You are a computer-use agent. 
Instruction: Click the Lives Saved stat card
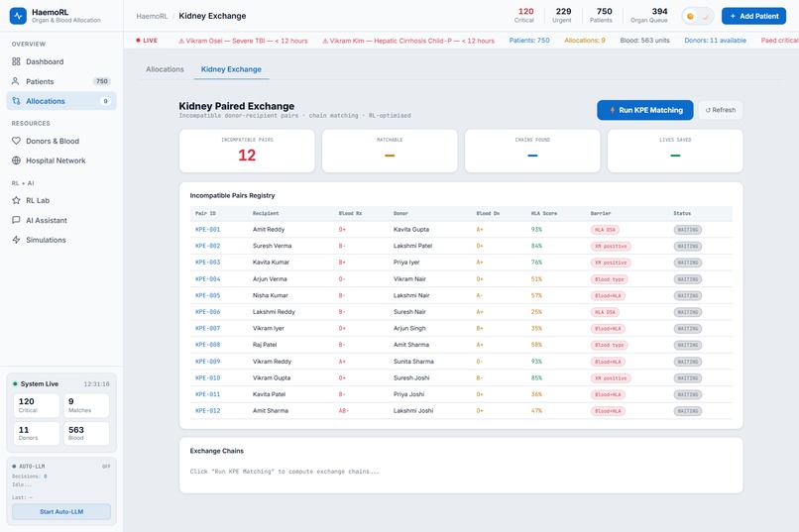point(675,151)
